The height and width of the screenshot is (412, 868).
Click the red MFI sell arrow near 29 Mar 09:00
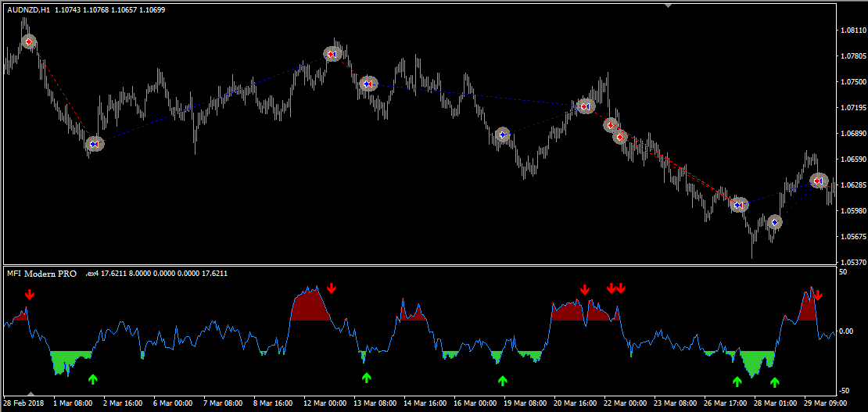(818, 295)
